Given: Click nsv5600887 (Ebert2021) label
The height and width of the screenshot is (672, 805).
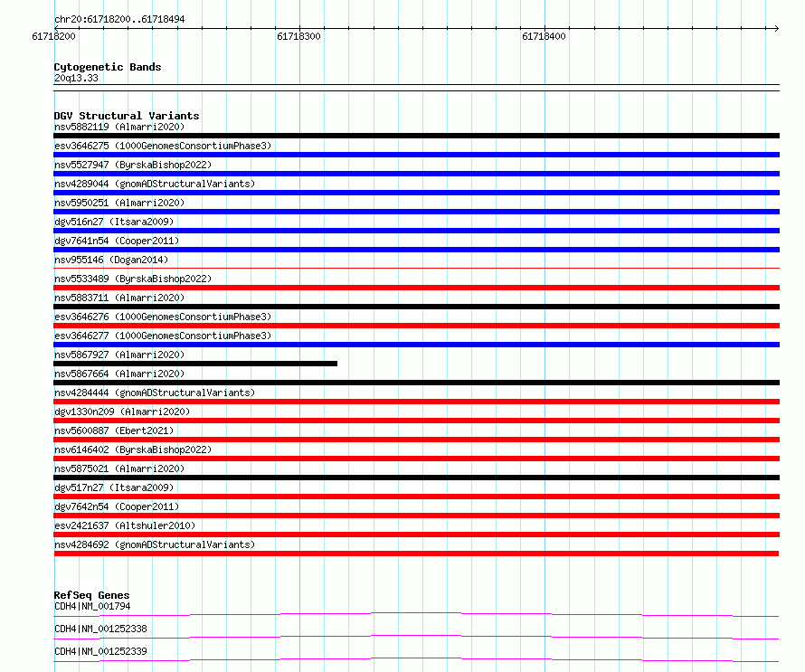Looking at the screenshot, I should (114, 431).
